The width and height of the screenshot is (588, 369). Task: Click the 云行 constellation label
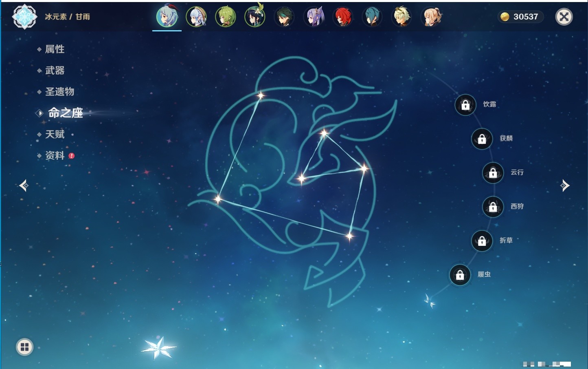pyautogui.click(x=517, y=172)
